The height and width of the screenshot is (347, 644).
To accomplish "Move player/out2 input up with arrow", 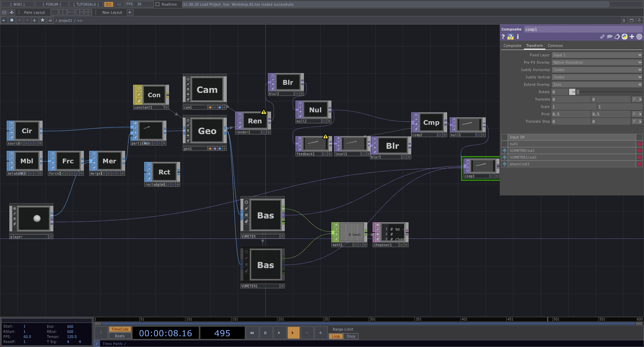I will point(504,164).
